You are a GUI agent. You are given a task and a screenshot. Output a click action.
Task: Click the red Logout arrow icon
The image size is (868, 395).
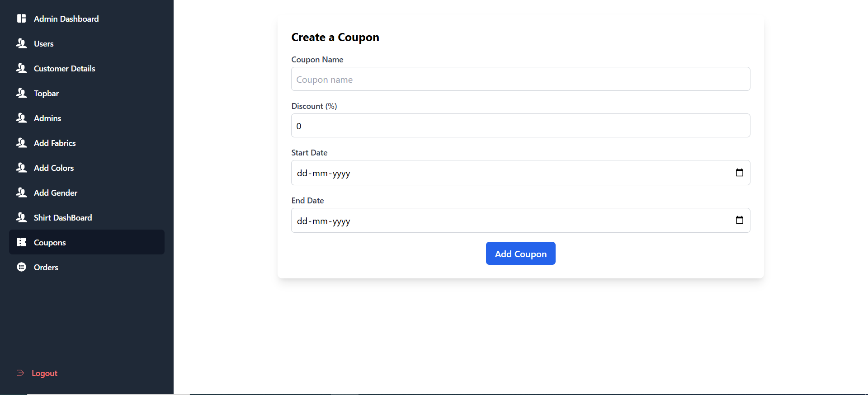click(x=20, y=373)
